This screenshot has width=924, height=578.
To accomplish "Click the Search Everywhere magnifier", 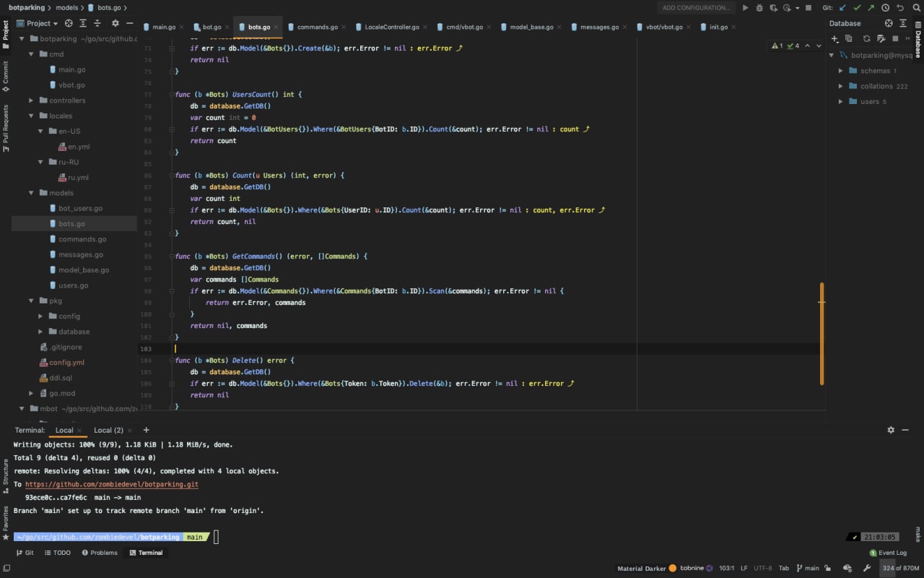I will [x=915, y=8].
